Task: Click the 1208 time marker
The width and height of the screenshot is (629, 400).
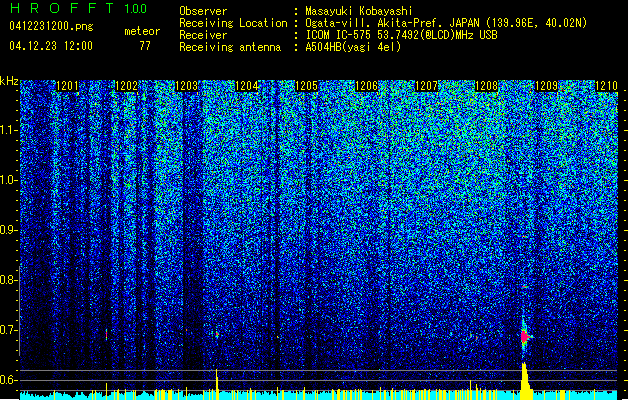Action: point(486,86)
